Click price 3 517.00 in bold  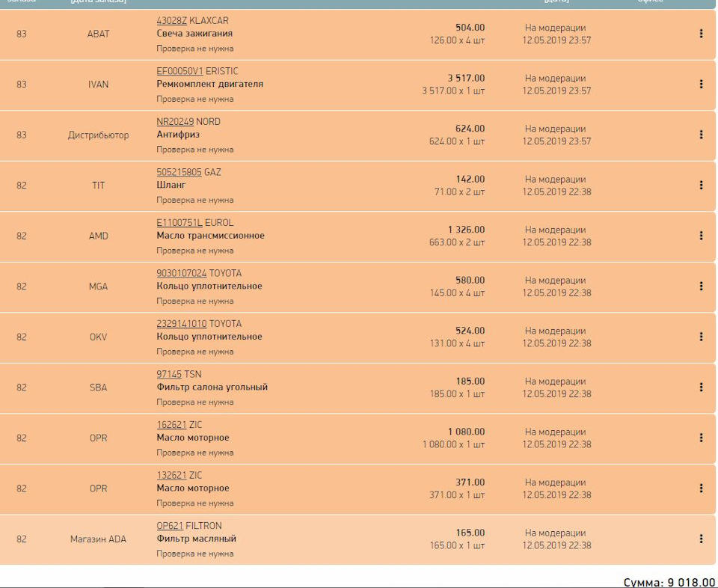[466, 79]
